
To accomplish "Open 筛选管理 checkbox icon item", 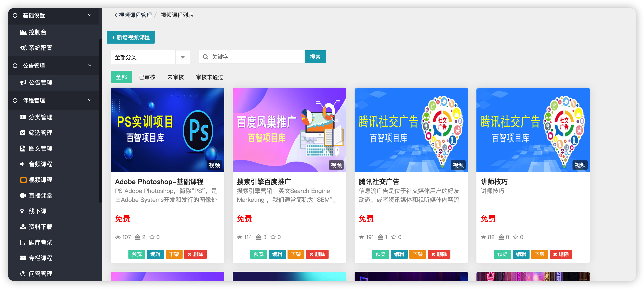I will tap(23, 133).
